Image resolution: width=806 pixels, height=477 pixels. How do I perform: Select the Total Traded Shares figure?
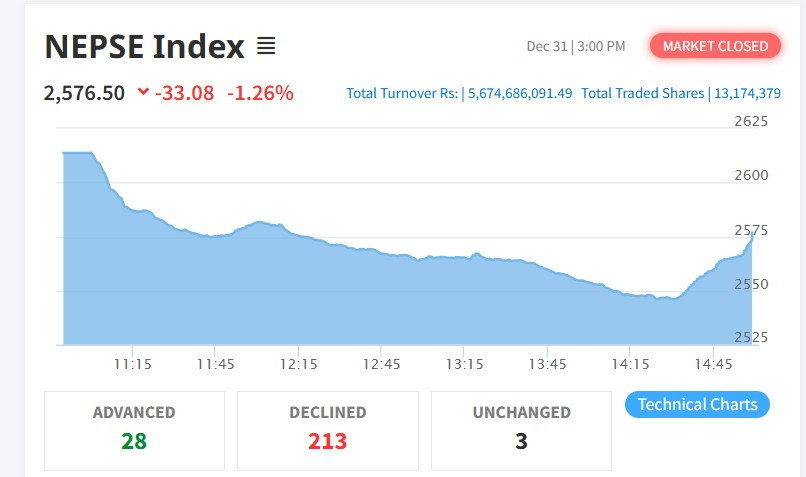pos(744,93)
